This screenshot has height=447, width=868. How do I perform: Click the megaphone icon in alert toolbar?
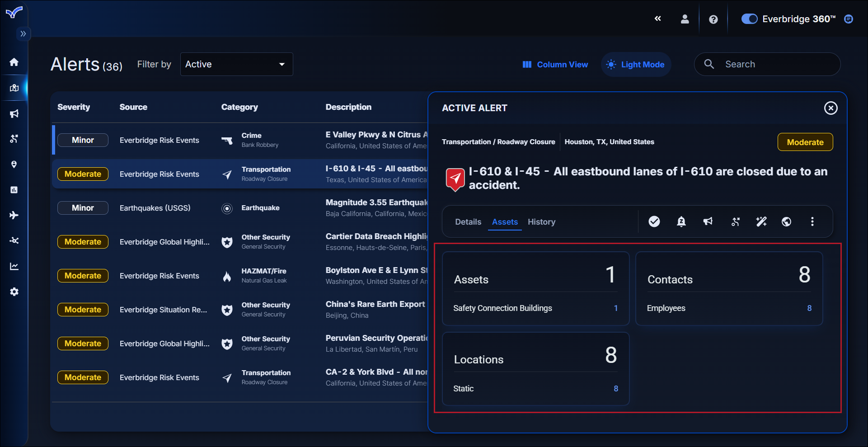click(x=708, y=221)
